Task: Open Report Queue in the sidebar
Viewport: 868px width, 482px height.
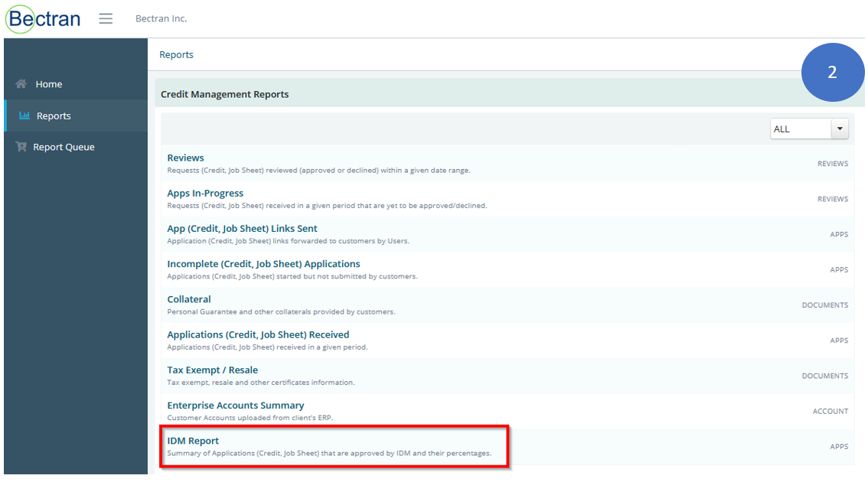Action: coord(77,147)
